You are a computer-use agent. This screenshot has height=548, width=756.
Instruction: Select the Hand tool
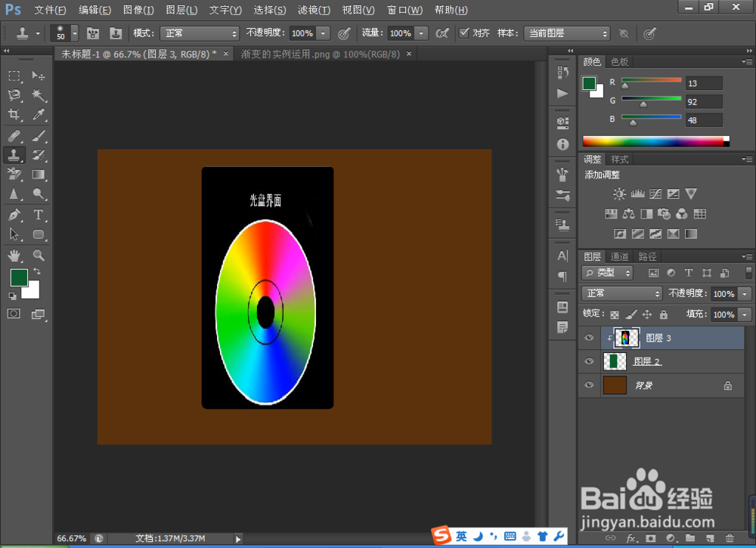pyautogui.click(x=14, y=255)
